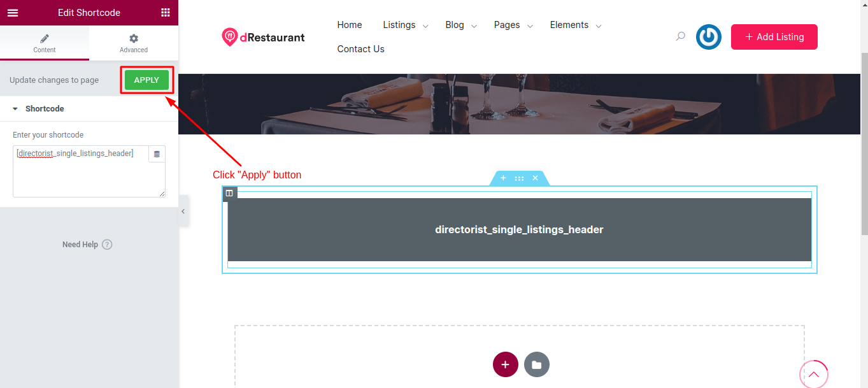Open the Blog menu item
This screenshot has width=868, height=388.
(x=455, y=25)
